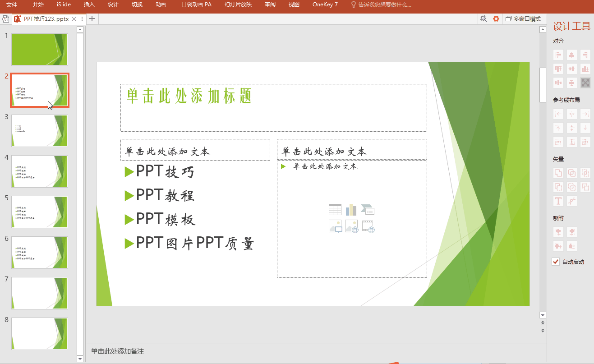Click the settings gear icon top right

[496, 18]
